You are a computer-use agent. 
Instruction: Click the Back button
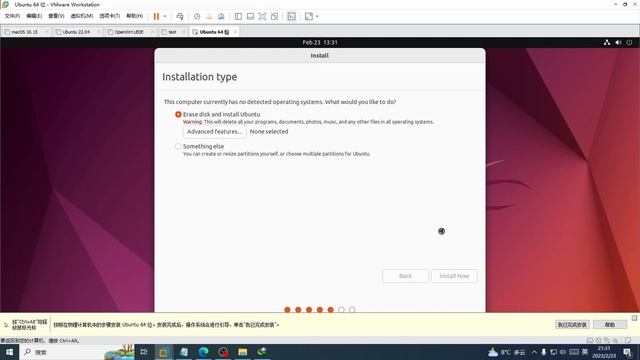[x=405, y=276]
